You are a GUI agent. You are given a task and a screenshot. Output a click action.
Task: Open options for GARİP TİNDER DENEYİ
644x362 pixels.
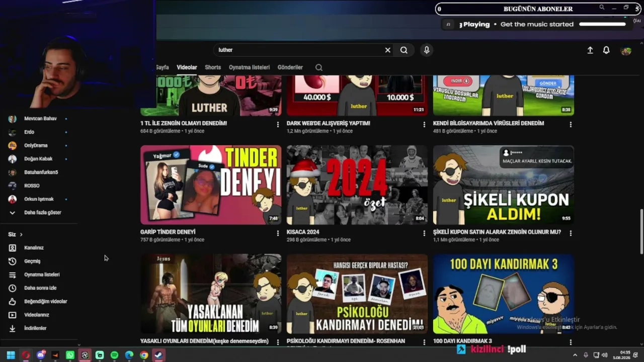(x=278, y=233)
